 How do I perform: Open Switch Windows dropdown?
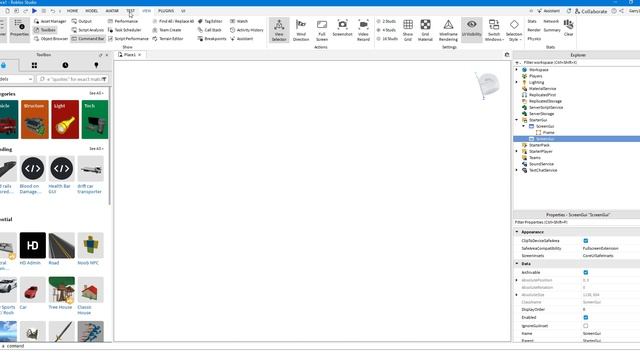click(x=494, y=30)
